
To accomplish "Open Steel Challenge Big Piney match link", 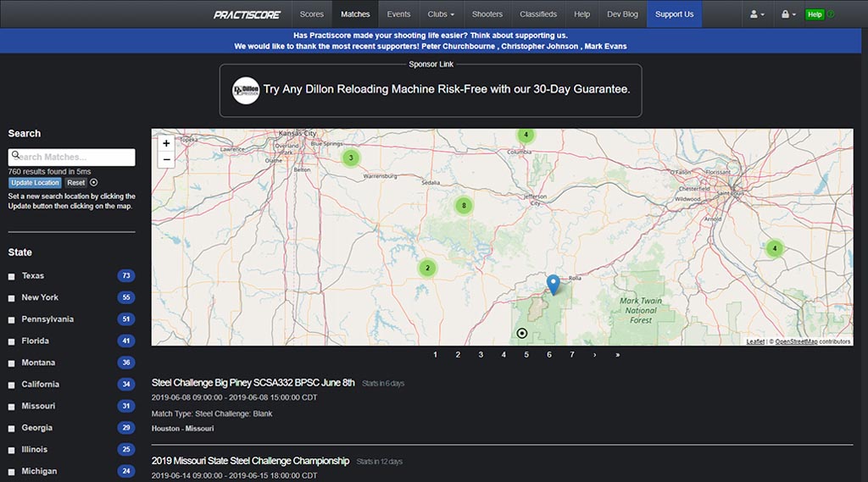I will tap(253, 383).
